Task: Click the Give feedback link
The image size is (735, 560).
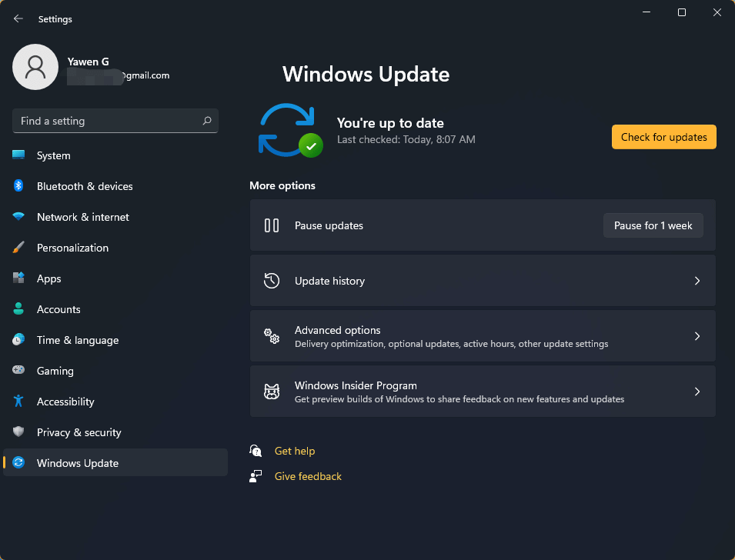Action: tap(308, 475)
